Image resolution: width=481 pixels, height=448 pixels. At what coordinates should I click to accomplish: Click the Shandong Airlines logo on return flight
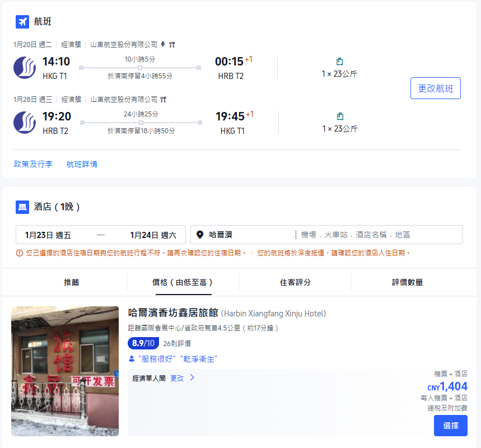(25, 121)
